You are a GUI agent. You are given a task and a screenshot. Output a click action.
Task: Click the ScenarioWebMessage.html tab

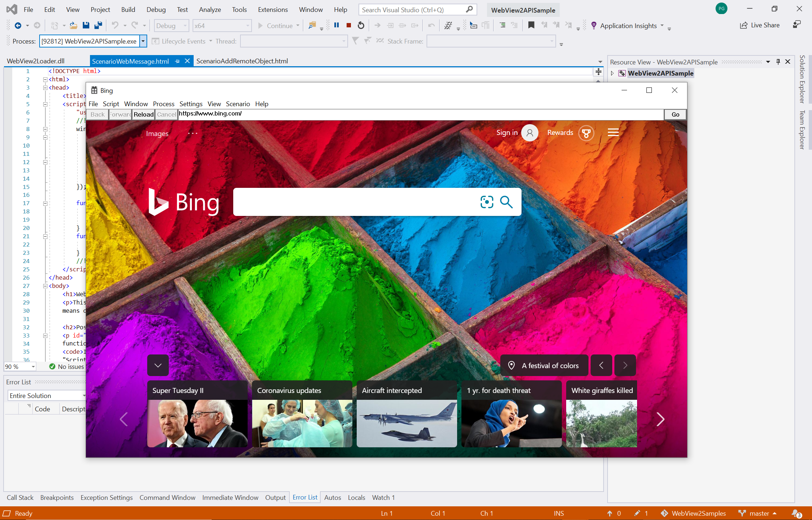click(x=131, y=61)
